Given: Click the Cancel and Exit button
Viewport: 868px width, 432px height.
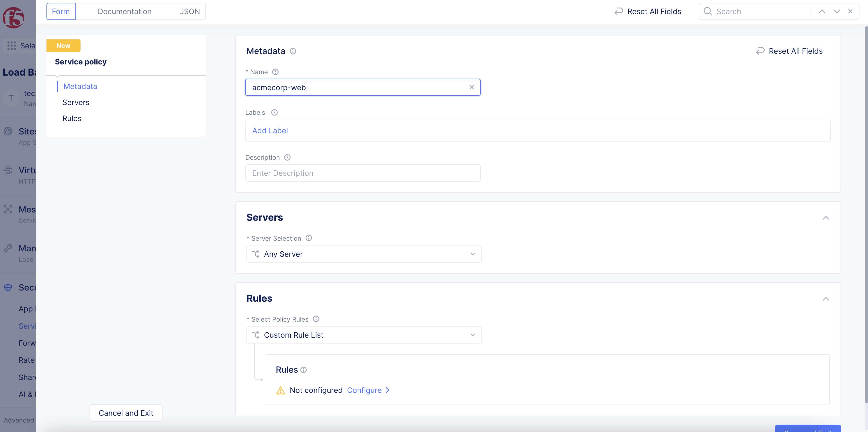Looking at the screenshot, I should (x=126, y=413).
